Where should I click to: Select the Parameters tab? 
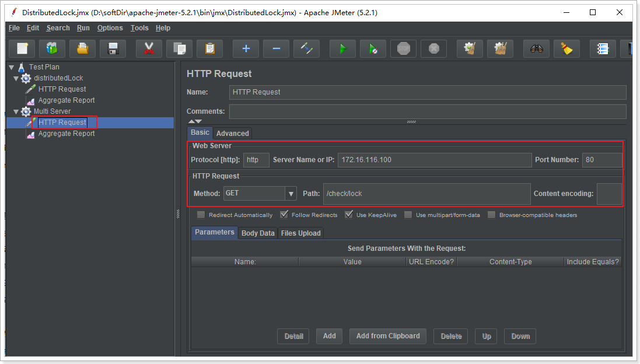[x=215, y=232]
